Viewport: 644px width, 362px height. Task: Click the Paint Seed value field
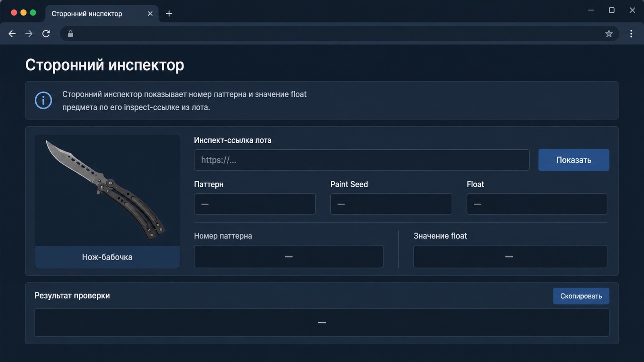(391, 204)
